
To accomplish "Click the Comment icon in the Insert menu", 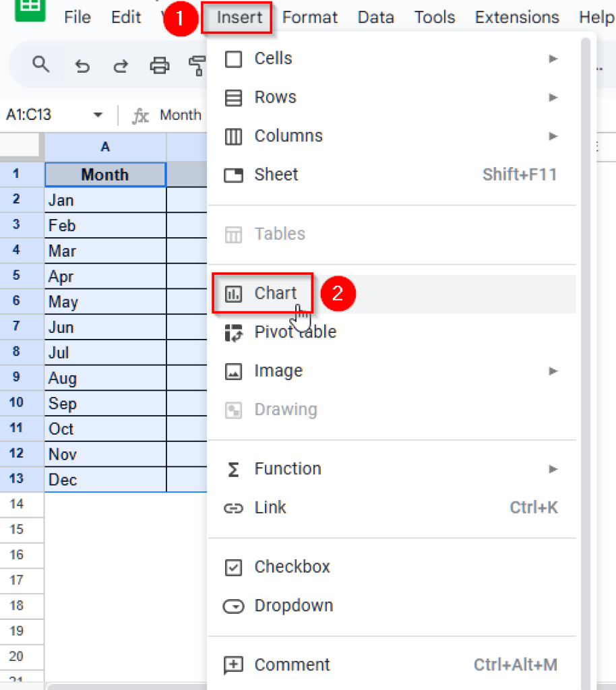I will 233,664.
